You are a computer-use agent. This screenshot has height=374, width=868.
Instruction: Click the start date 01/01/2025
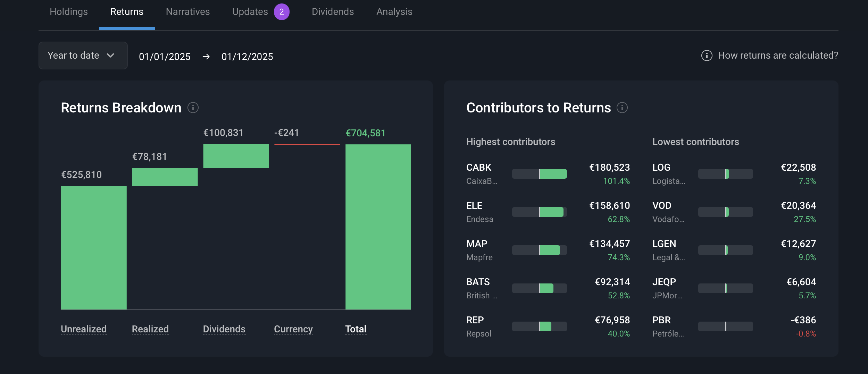(165, 57)
